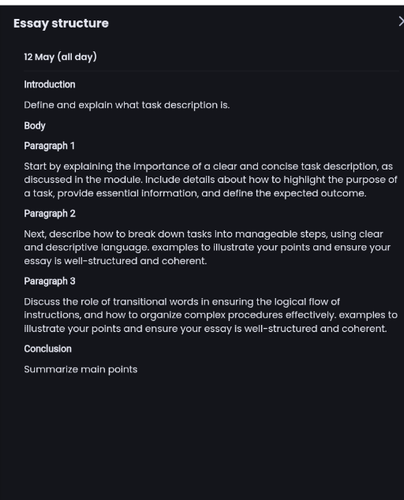Close the Essay structure panel
This screenshot has height=500, width=404.
[401, 22]
